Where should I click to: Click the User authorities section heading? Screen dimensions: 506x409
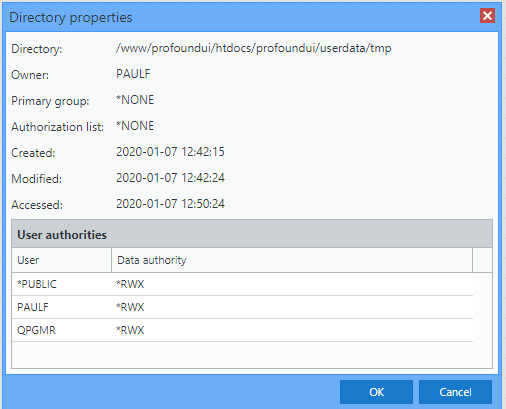click(x=62, y=235)
